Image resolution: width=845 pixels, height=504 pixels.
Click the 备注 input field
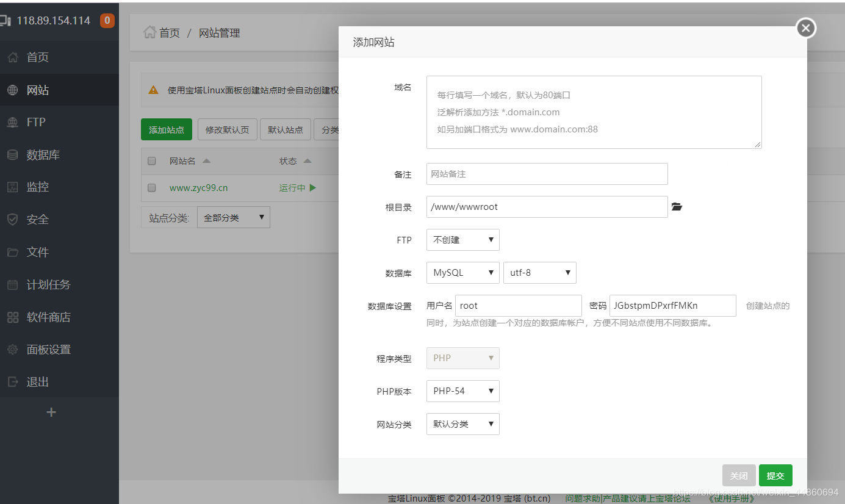[547, 174]
